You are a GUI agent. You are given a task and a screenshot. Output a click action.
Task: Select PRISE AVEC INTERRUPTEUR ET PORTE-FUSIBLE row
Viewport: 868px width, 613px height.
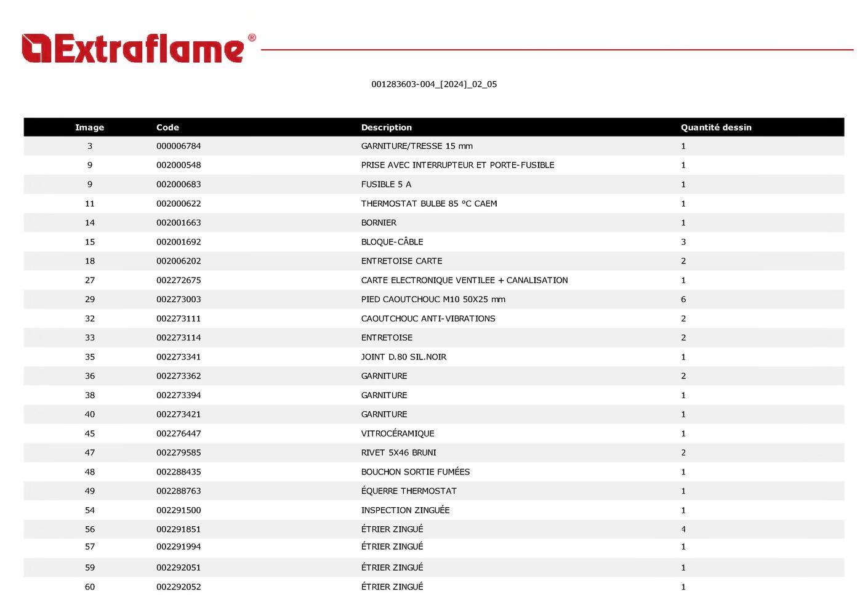[457, 166]
